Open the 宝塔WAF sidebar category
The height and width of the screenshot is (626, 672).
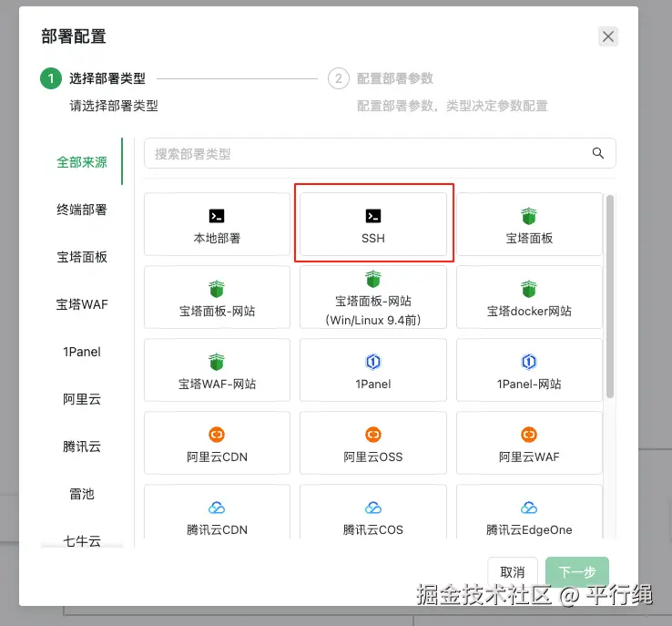pos(81,304)
